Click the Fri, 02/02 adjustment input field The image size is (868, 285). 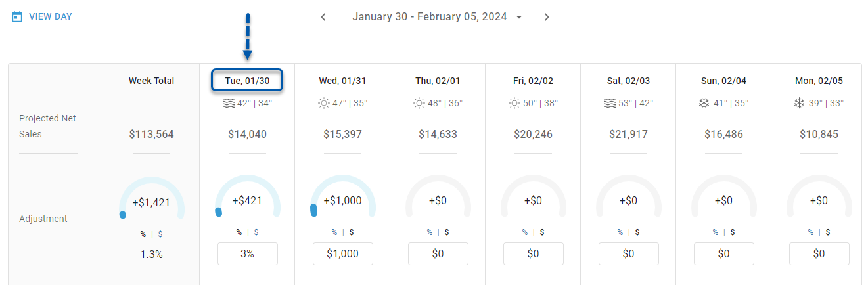[x=533, y=253]
